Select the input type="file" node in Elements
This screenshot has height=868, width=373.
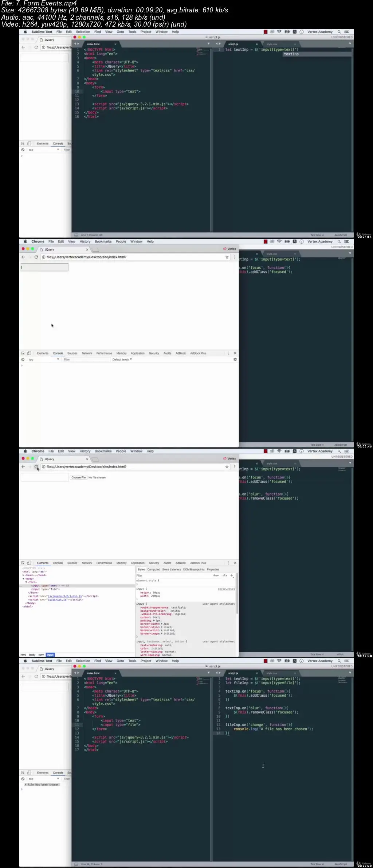tap(46, 589)
